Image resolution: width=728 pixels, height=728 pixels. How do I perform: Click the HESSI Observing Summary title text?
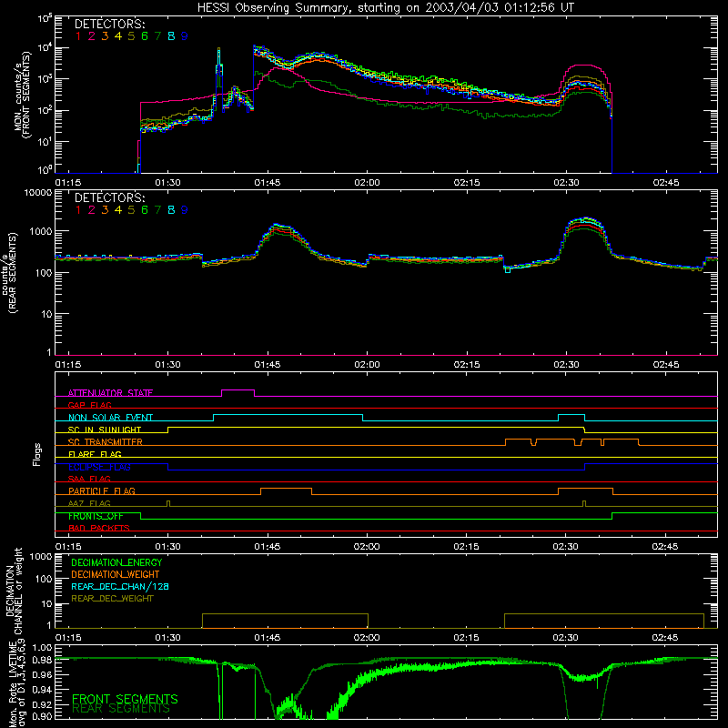click(x=385, y=8)
